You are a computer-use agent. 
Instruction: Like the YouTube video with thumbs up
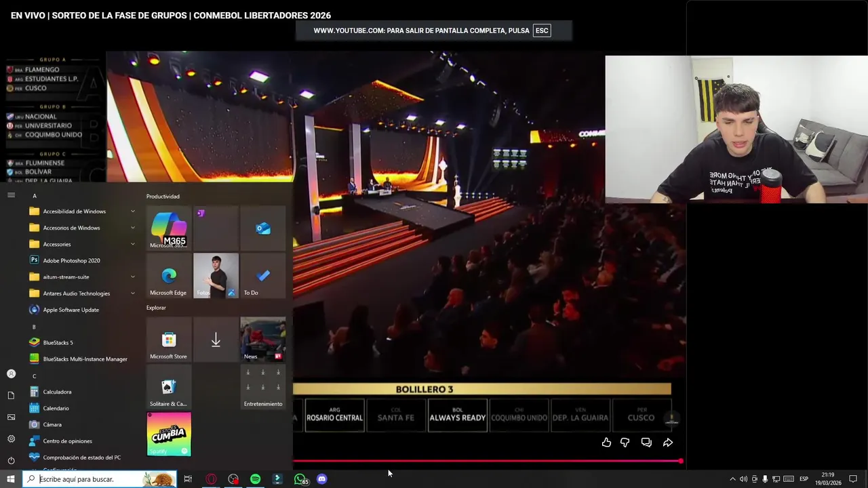tap(606, 443)
